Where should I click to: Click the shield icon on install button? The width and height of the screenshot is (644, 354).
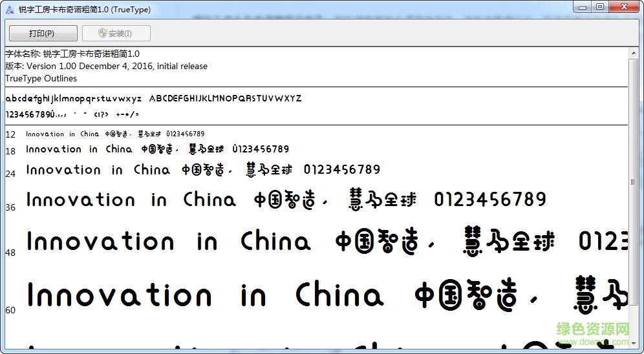click(x=103, y=33)
